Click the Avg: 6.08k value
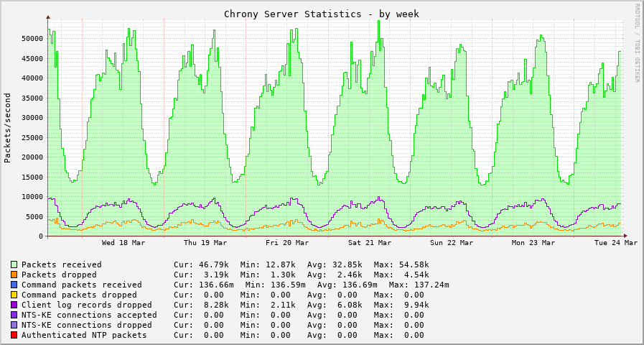This screenshot has height=345, width=644. [x=335, y=305]
